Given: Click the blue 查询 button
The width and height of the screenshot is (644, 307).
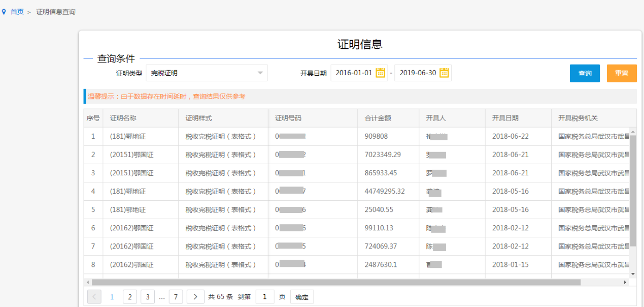Looking at the screenshot, I should (x=585, y=73).
